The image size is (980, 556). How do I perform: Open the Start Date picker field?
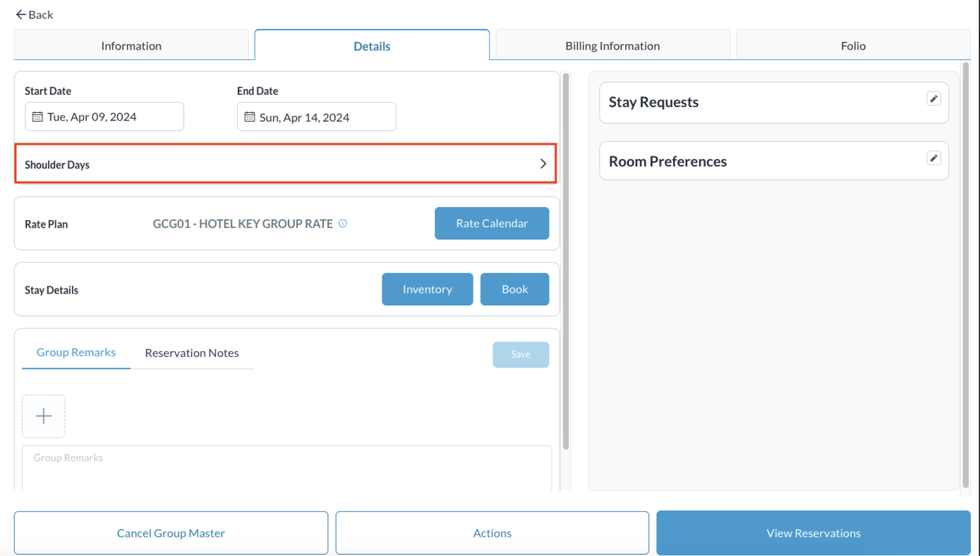104,117
